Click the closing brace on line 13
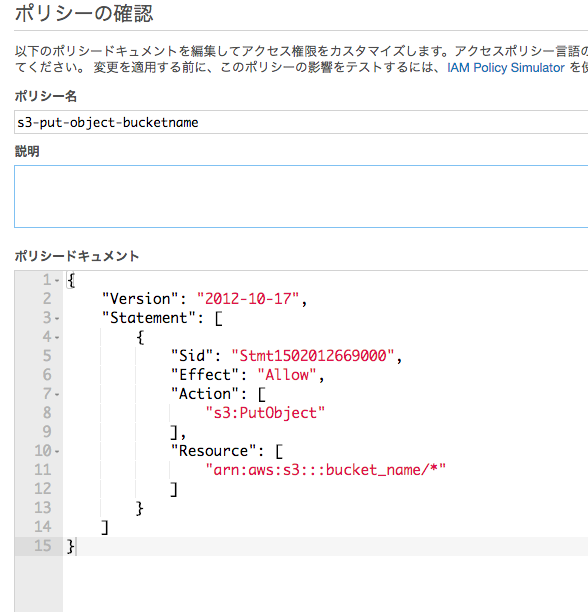The image size is (588, 612). 140,508
